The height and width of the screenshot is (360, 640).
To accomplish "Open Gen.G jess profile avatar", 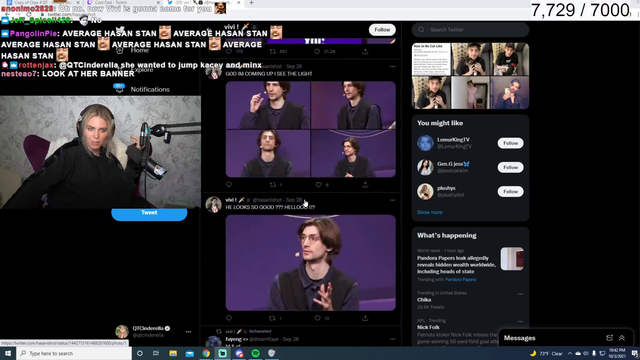I will (x=425, y=167).
